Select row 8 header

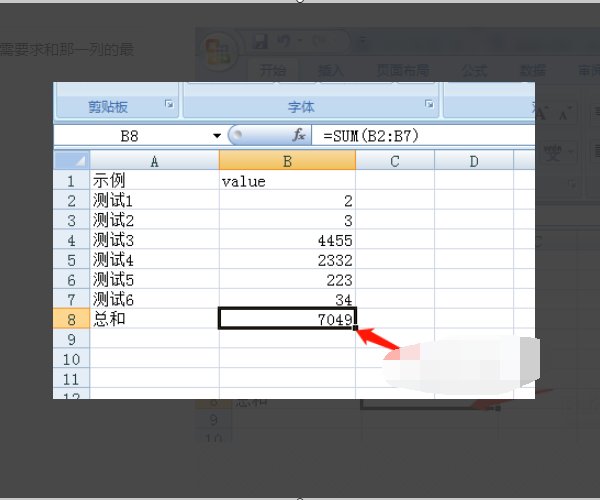pos(71,319)
